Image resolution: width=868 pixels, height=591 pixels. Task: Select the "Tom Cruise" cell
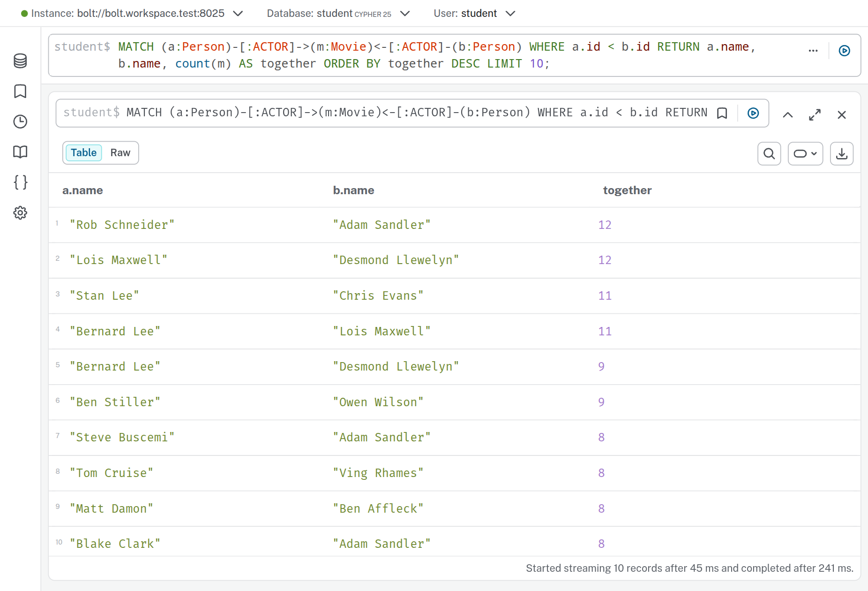pyautogui.click(x=111, y=473)
